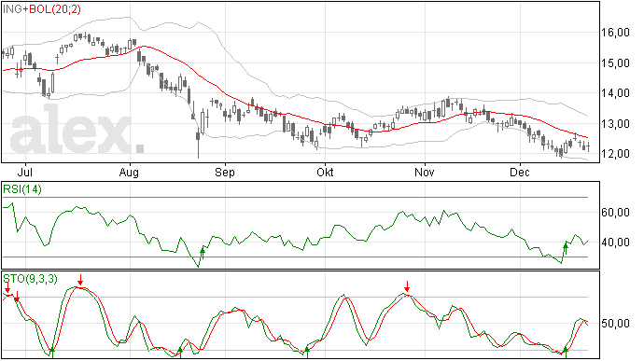644x361 pixels.
Task: Click the 15,00 price axis label
Action: [615, 62]
